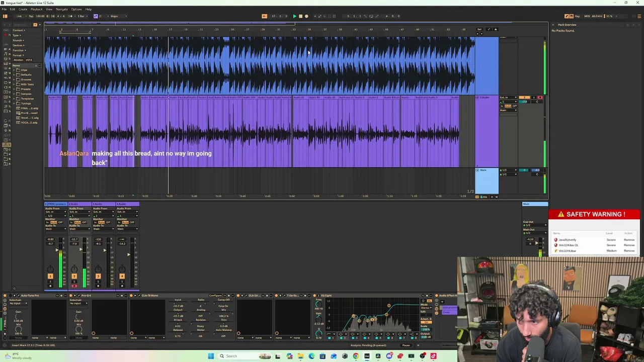Open the File menu
This screenshot has height=362, width=644.
pos(5,9)
